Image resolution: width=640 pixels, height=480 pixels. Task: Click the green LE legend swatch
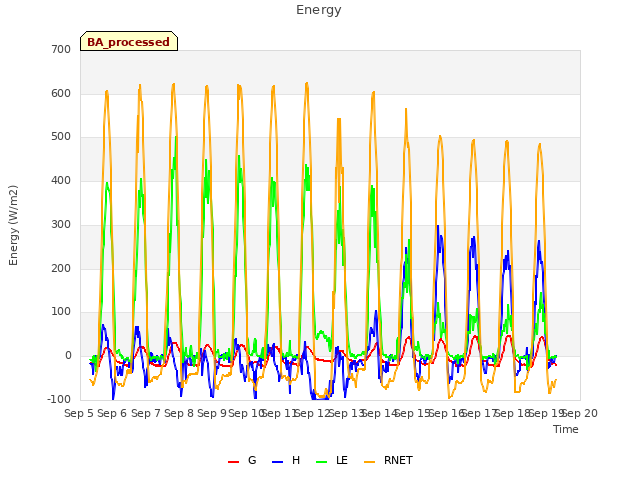322,462
